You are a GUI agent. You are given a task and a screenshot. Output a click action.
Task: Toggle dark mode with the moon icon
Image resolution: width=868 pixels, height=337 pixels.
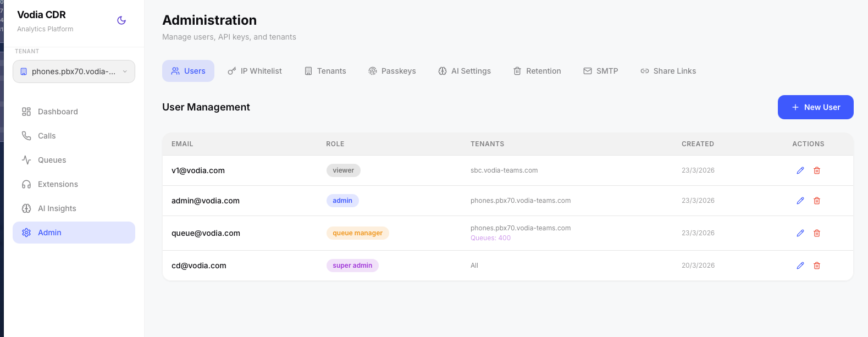(x=121, y=20)
